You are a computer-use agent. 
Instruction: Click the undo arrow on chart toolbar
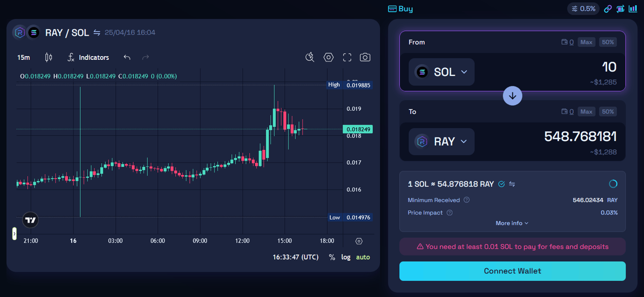click(126, 57)
